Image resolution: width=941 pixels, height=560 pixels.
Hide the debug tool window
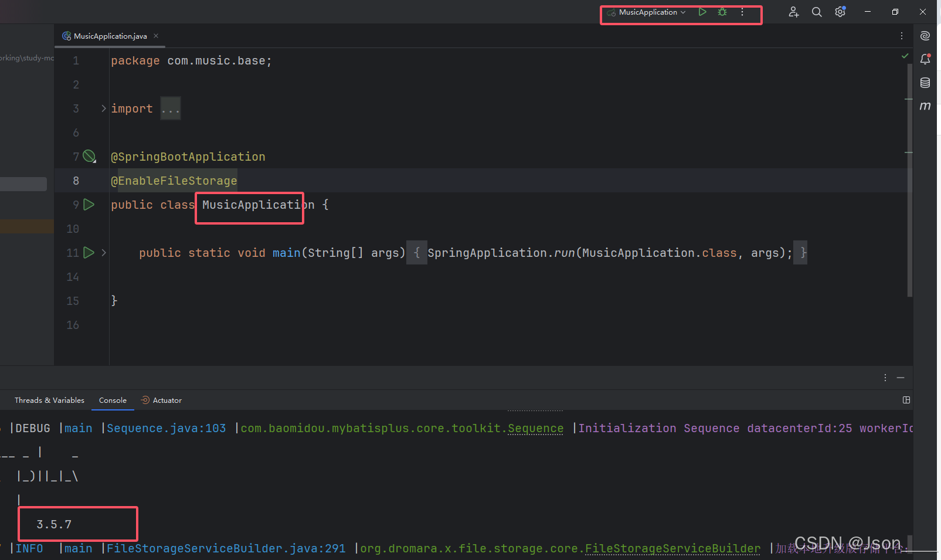click(x=901, y=378)
